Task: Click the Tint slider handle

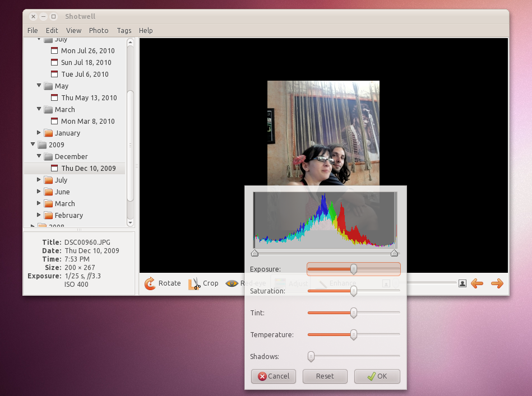Action: (x=354, y=313)
